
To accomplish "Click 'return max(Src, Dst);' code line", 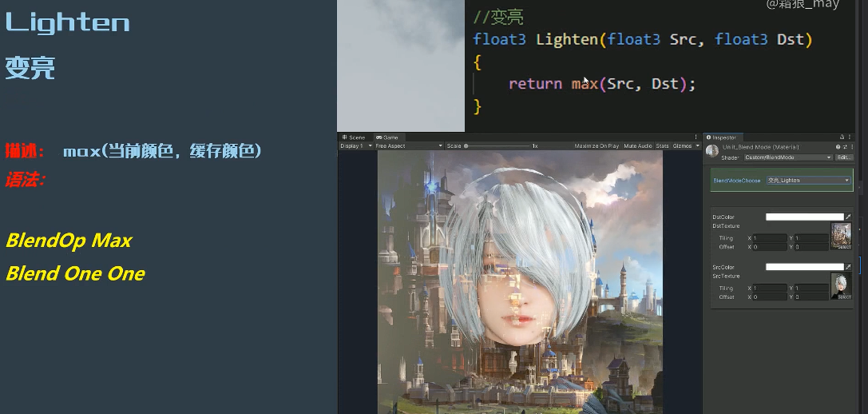I will pyautogui.click(x=602, y=84).
